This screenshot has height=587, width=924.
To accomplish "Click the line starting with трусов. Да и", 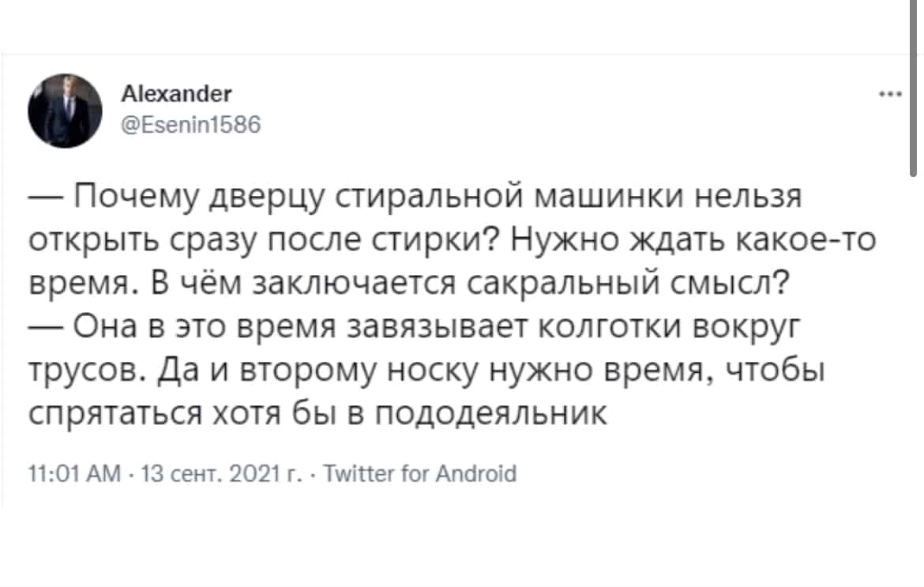I will point(426,371).
